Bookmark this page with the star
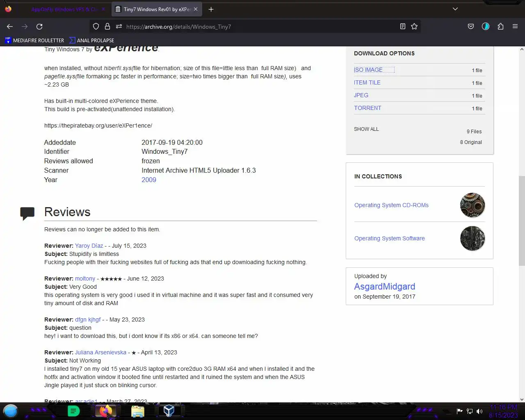The height and width of the screenshot is (420, 525). click(414, 27)
